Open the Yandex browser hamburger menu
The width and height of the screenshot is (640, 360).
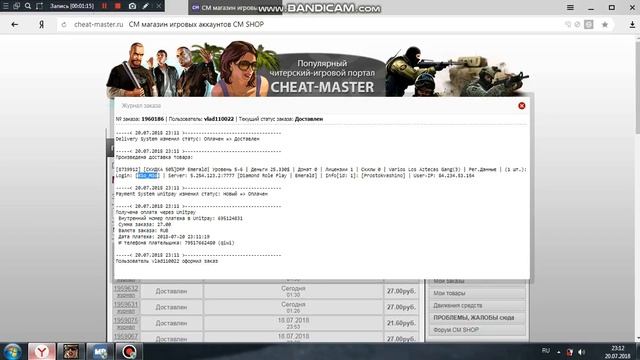[x=570, y=7]
